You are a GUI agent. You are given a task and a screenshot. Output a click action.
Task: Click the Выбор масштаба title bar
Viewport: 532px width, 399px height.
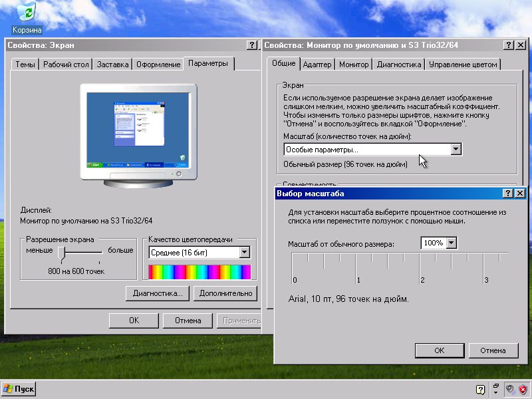[388, 194]
